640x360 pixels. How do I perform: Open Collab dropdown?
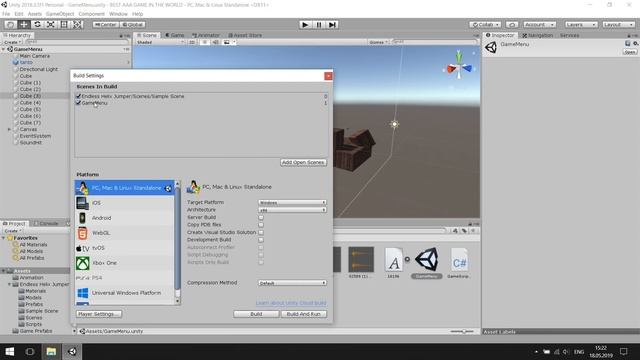coord(485,24)
